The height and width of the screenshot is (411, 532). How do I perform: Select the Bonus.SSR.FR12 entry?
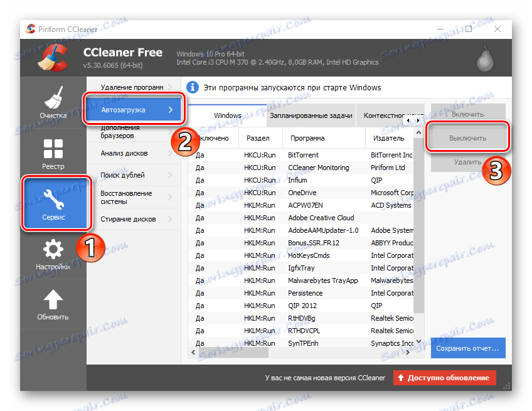click(301, 243)
